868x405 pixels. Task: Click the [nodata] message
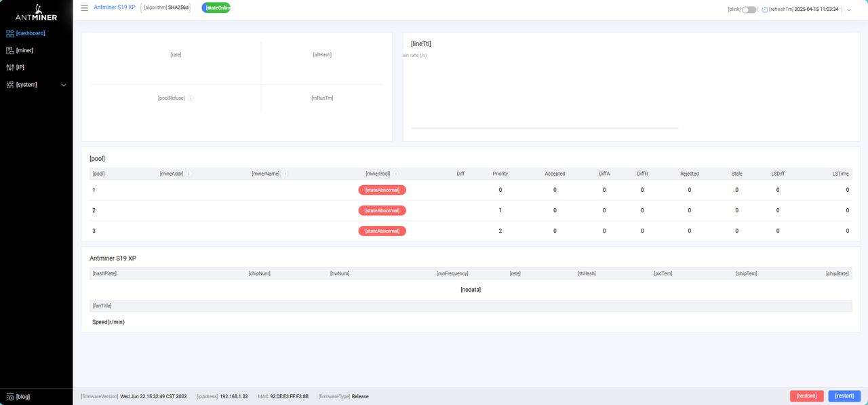point(471,290)
